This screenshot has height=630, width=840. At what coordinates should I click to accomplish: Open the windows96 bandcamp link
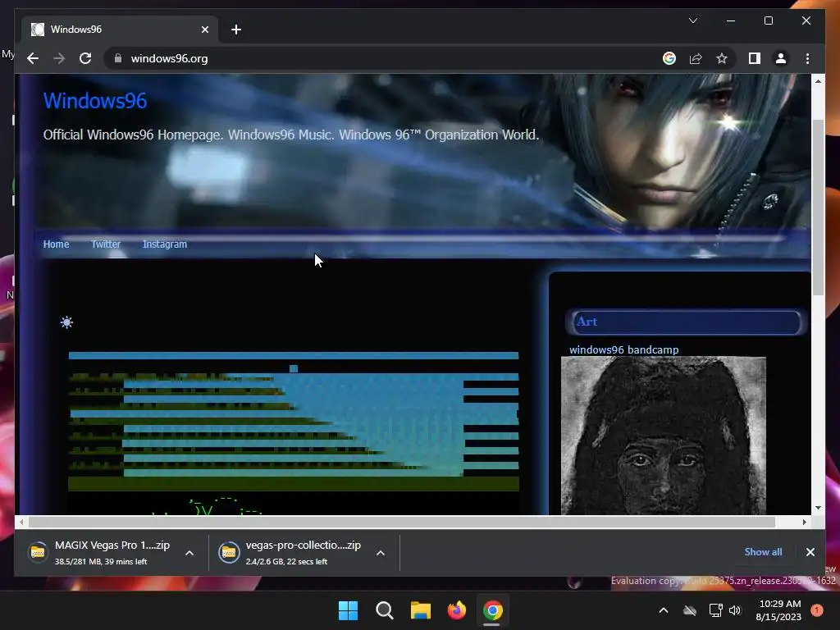(x=623, y=349)
